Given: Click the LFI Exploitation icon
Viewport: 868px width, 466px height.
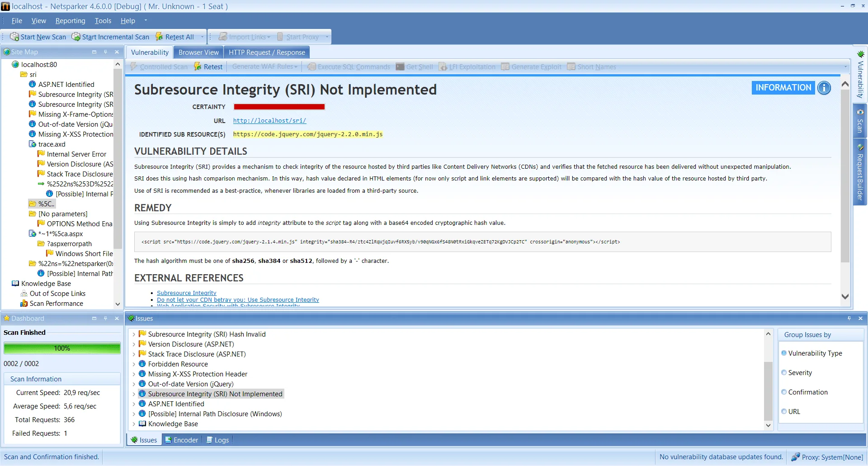Looking at the screenshot, I should [x=443, y=67].
